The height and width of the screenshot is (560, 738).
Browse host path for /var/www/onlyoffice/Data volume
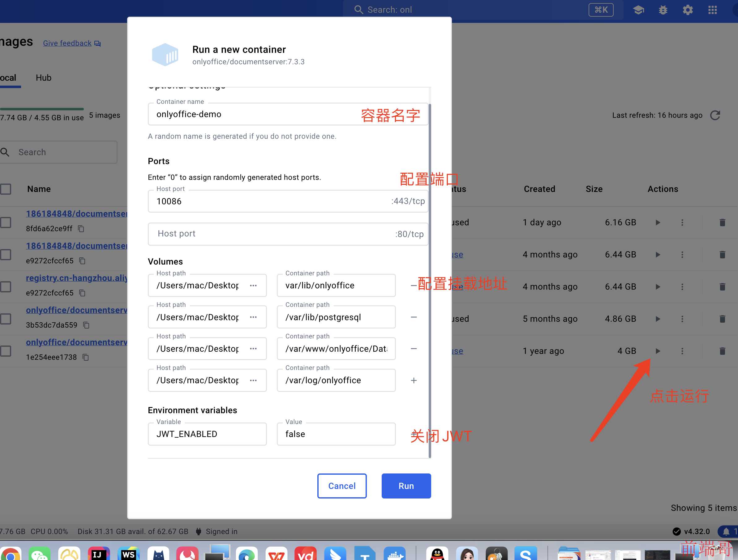[253, 349]
